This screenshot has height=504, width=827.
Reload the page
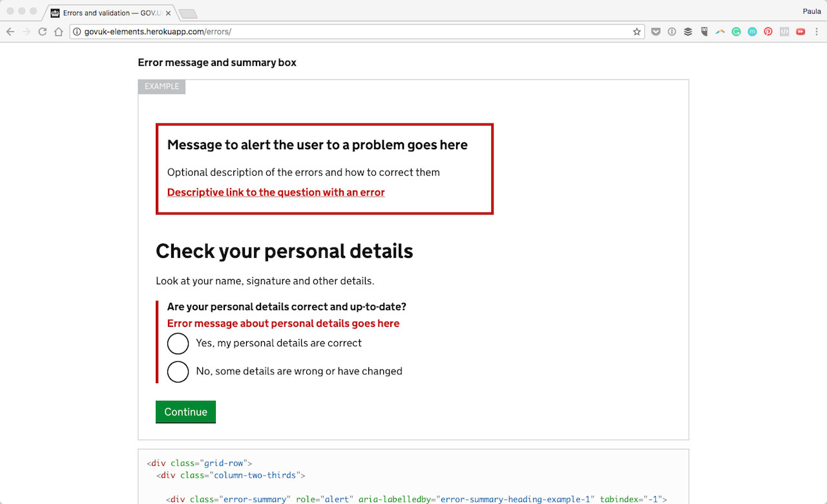[43, 32]
